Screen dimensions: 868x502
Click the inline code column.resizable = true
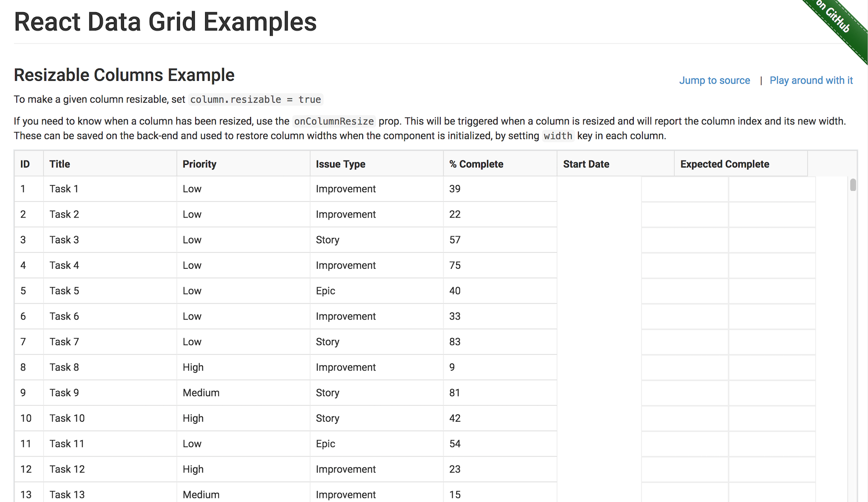click(x=255, y=99)
